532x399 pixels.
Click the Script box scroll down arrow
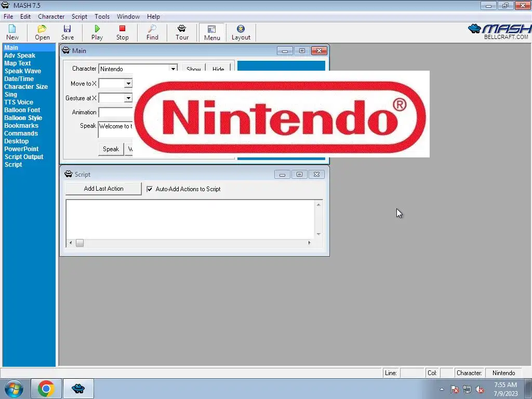[318, 234]
